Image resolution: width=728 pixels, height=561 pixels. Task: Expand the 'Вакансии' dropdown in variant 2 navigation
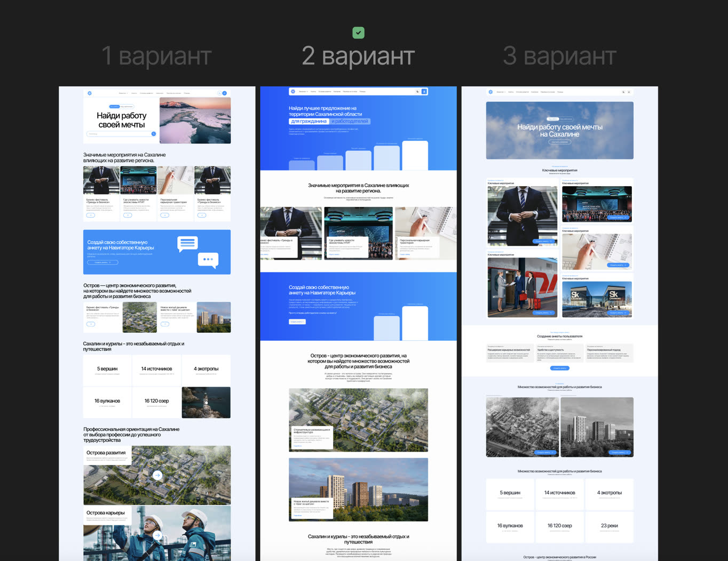point(303,91)
